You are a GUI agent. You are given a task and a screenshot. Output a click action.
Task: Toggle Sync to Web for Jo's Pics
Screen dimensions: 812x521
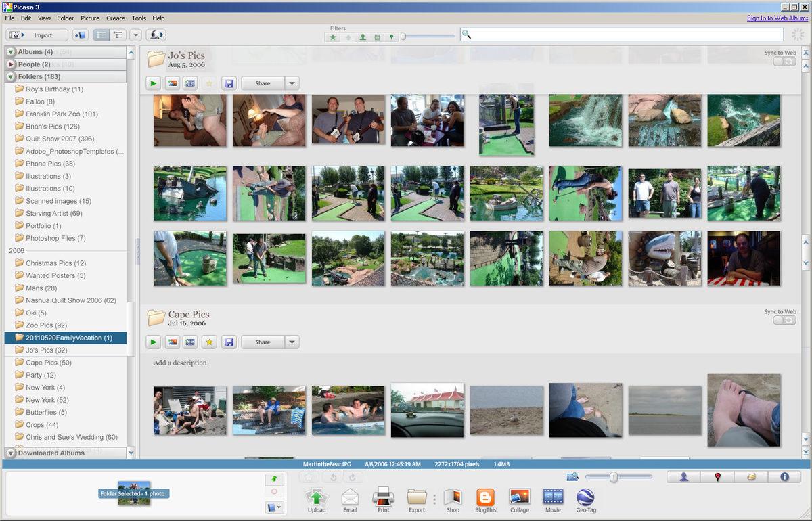[x=785, y=62]
